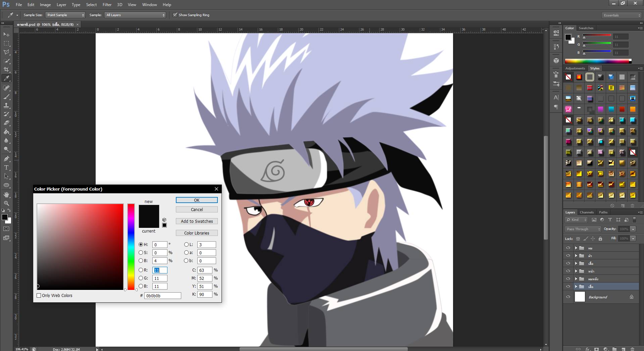
Task: Select the Ellipse shape tool
Action: 6,185
